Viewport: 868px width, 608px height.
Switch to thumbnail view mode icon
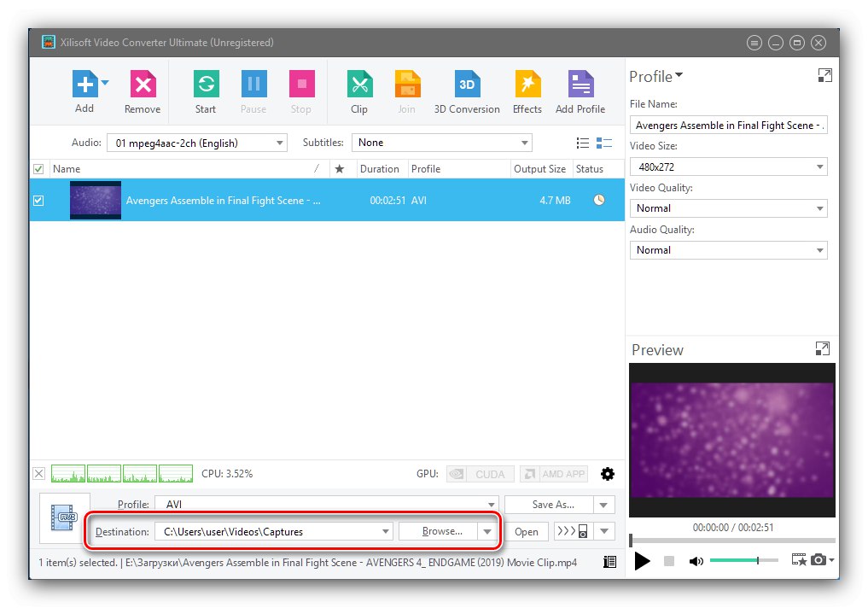(x=603, y=143)
